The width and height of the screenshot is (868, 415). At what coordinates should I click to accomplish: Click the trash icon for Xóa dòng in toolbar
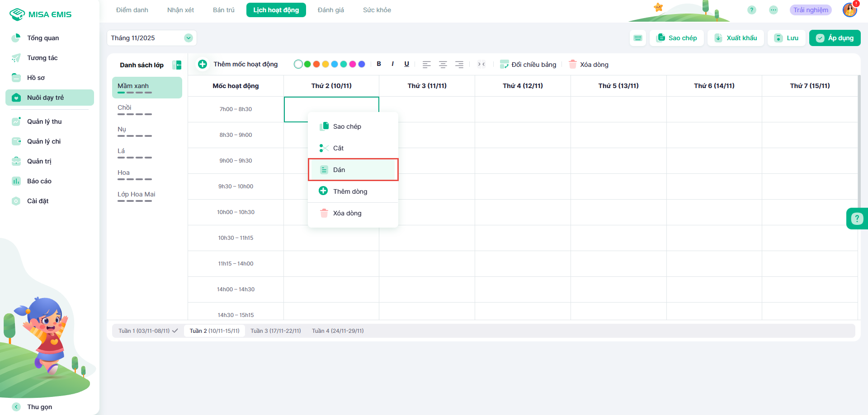click(573, 65)
